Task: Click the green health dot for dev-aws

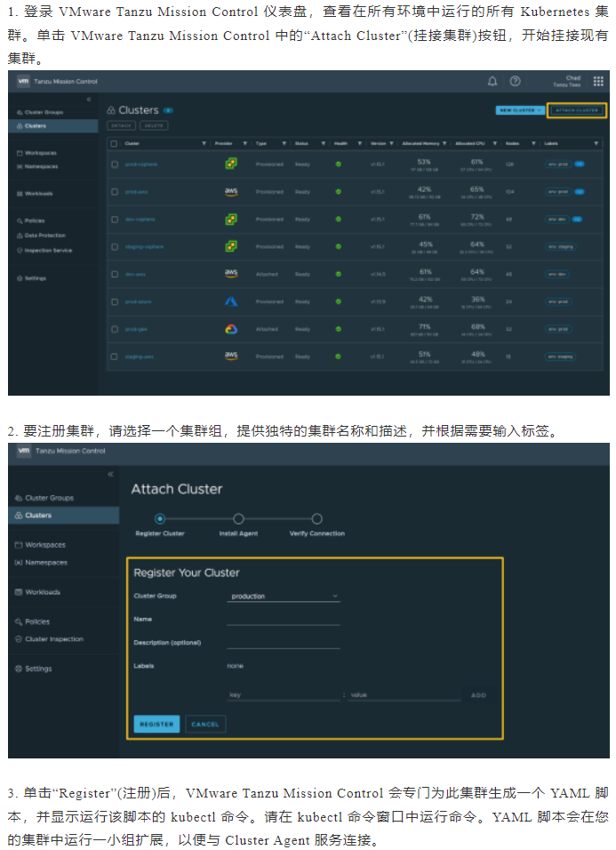Action: [338, 274]
